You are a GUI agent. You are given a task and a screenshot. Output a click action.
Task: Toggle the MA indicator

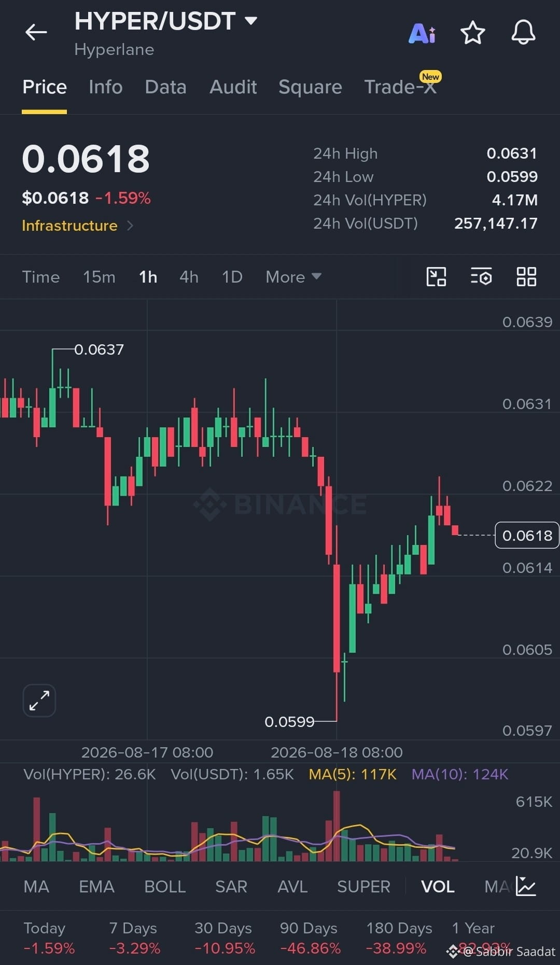click(36, 887)
